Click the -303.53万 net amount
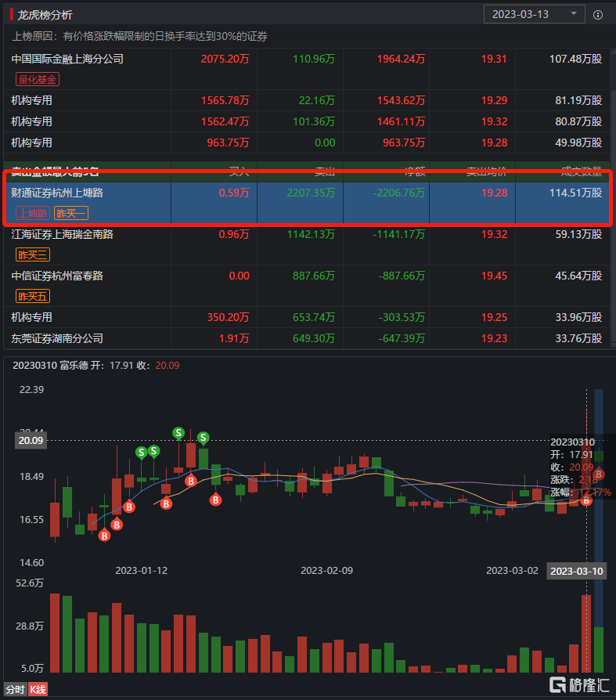 [x=402, y=317]
